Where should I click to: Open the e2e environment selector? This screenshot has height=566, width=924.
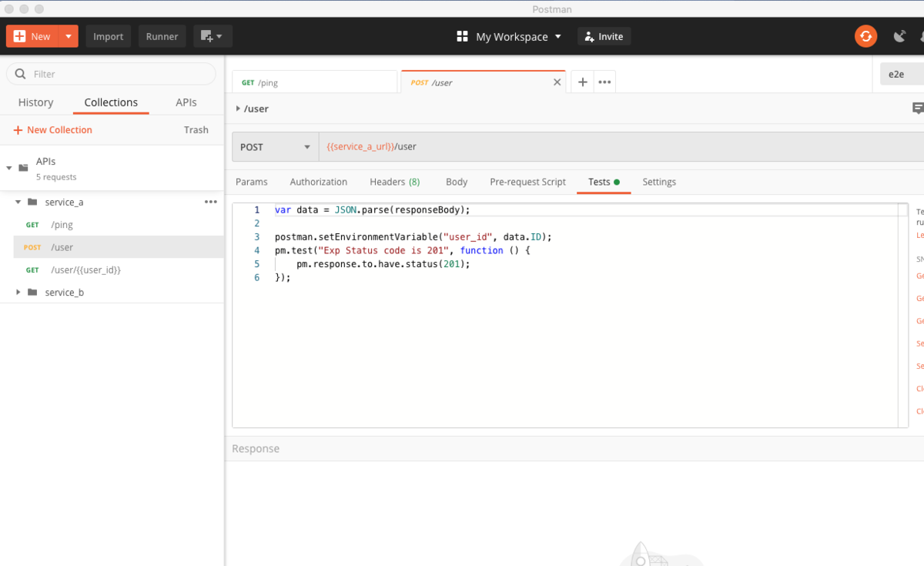tap(902, 74)
